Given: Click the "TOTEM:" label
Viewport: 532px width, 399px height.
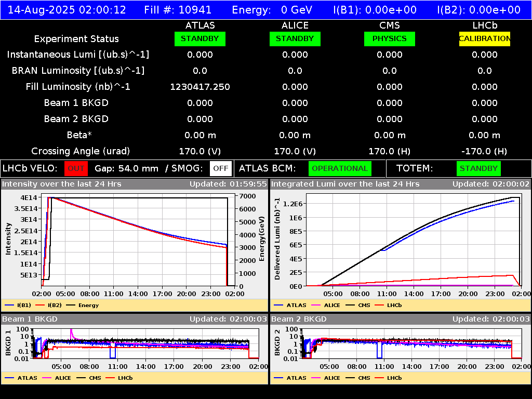Looking at the screenshot, I should 415,169.
